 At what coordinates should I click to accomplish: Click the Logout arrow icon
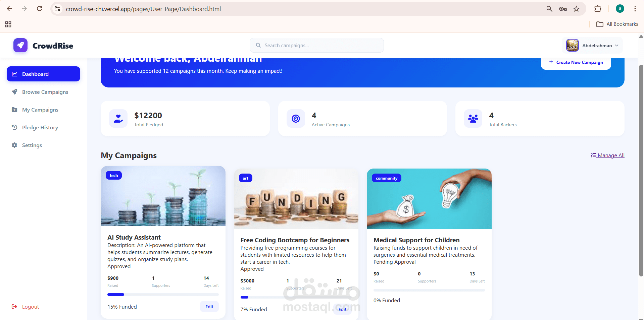click(15, 307)
